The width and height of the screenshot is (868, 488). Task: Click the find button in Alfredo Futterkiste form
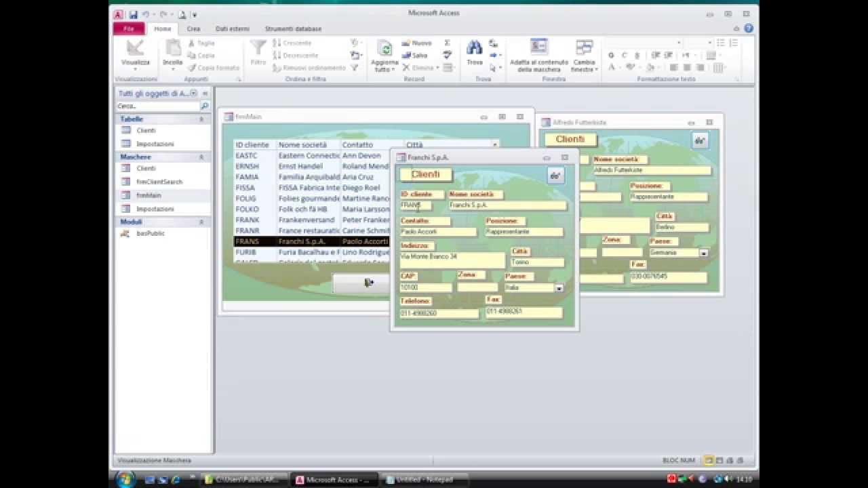coord(701,140)
